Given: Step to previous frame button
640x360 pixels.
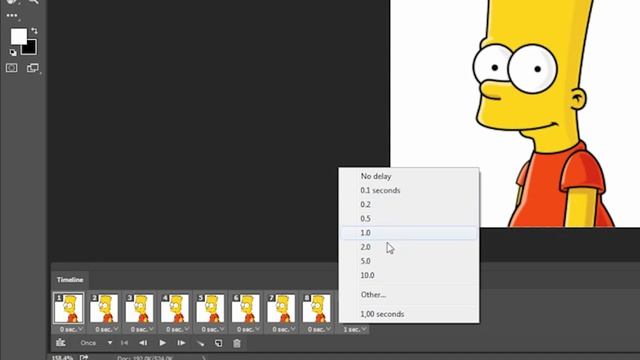Looking at the screenshot, I should pos(143,343).
